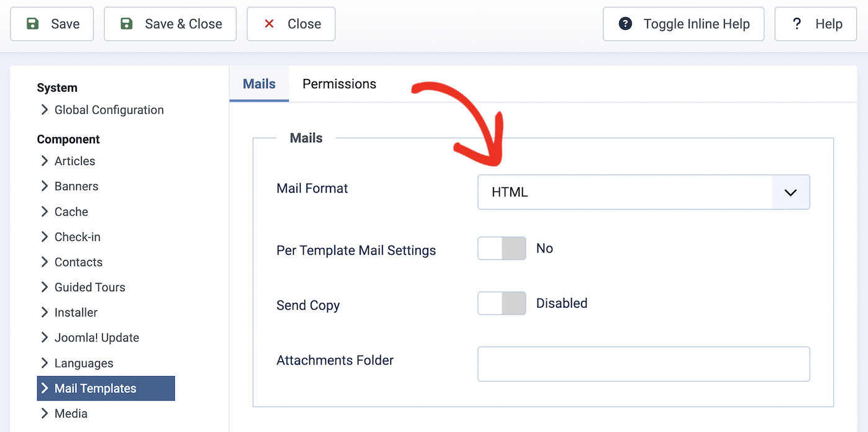Screen dimensions: 868x432
Task: Click the chevron beside Guided Tours
Action: (x=44, y=287)
